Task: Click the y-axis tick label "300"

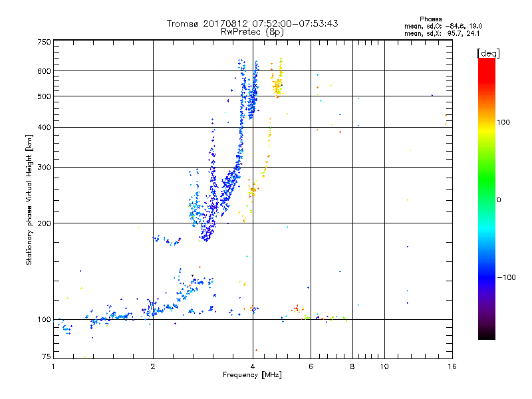Action: pos(45,167)
